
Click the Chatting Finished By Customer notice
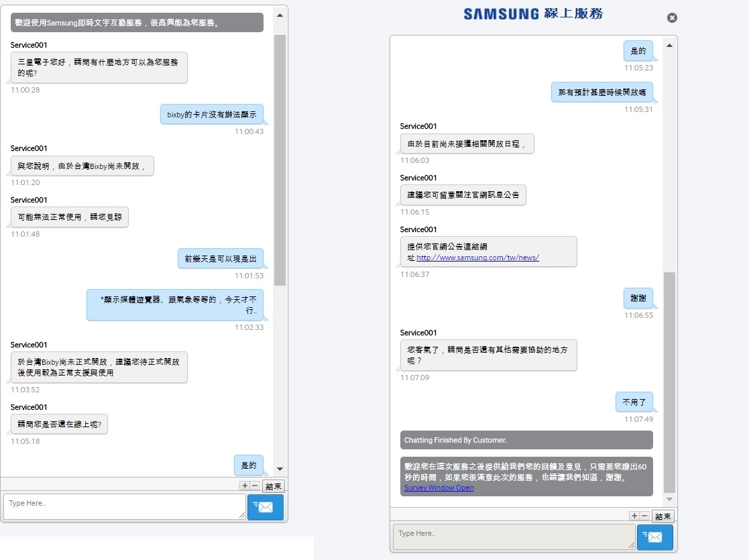click(526, 440)
